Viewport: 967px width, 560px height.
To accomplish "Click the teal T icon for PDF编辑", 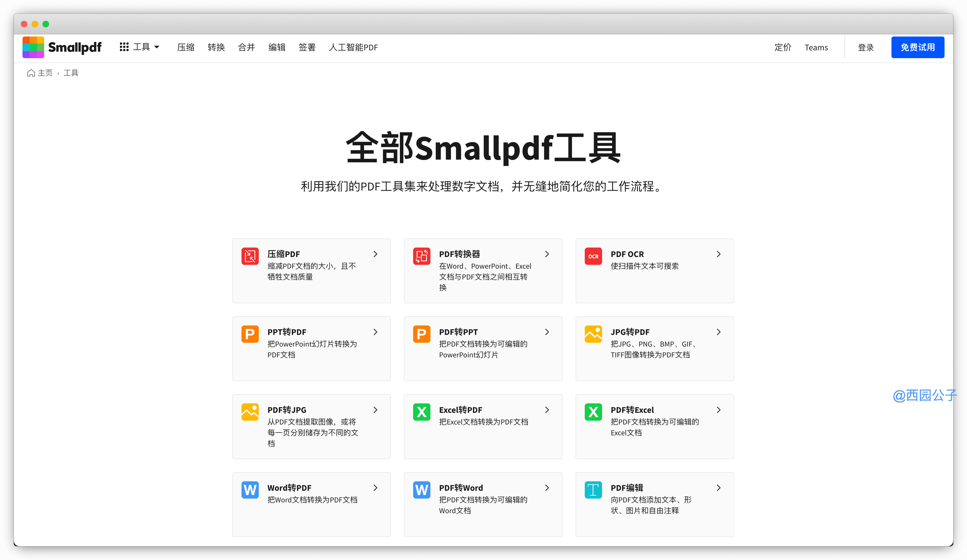I will coord(593,490).
